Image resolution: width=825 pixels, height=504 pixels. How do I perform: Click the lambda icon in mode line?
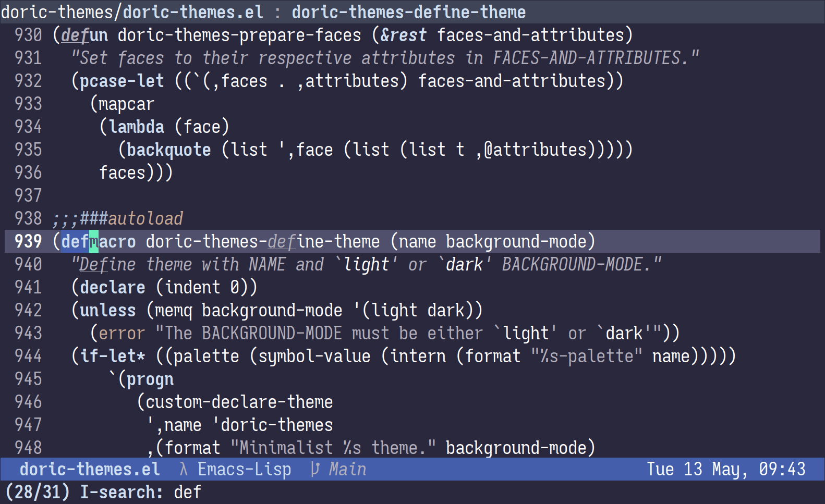(183, 470)
